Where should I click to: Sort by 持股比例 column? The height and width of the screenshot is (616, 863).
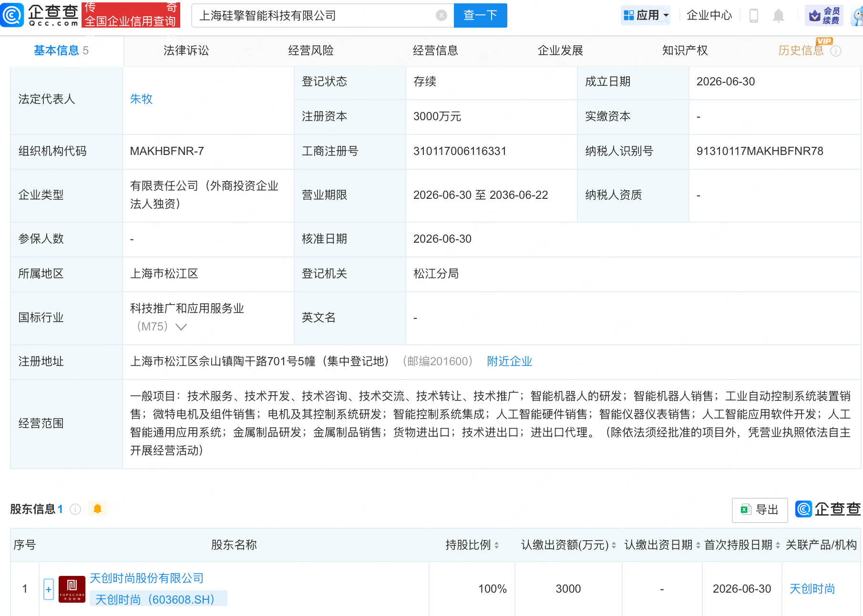tap(496, 545)
